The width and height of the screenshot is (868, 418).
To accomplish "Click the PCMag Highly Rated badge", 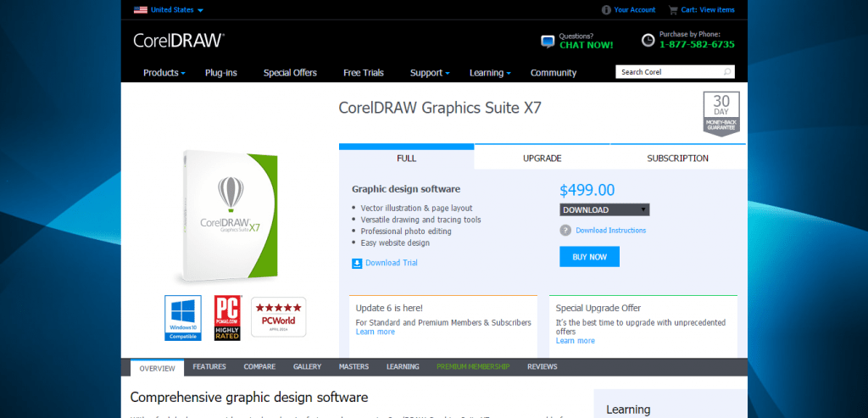I will [227, 318].
